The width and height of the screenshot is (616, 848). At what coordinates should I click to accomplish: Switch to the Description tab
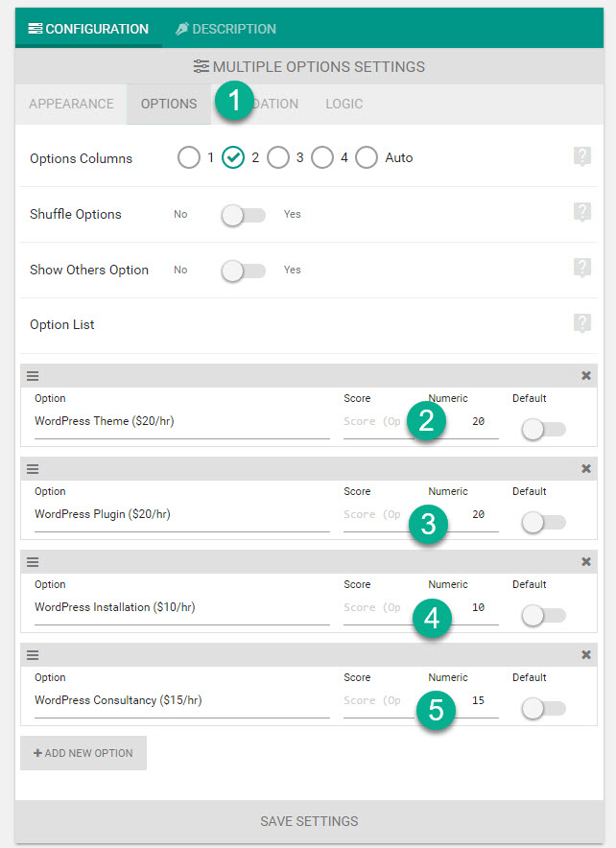click(x=225, y=29)
